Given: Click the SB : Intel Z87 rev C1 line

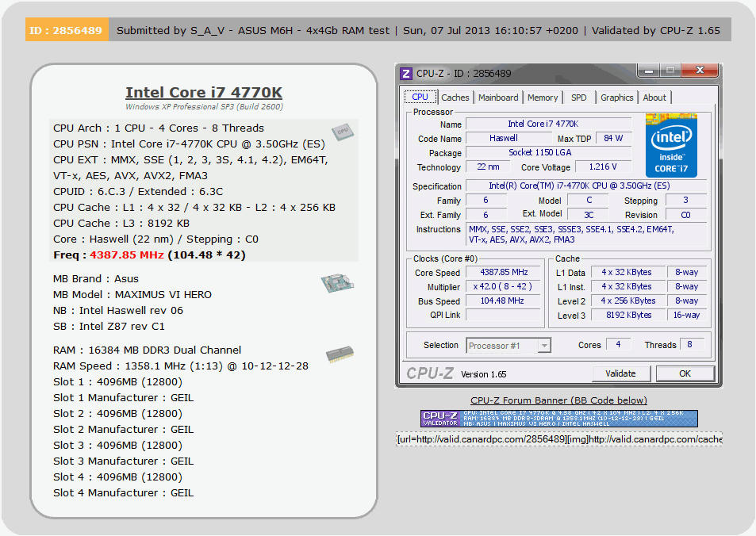Looking at the screenshot, I should (x=109, y=327).
